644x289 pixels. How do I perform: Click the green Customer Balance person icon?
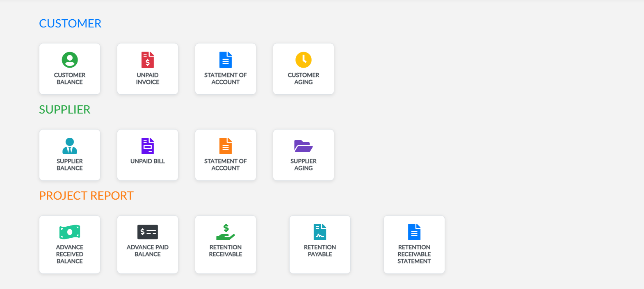click(x=70, y=60)
